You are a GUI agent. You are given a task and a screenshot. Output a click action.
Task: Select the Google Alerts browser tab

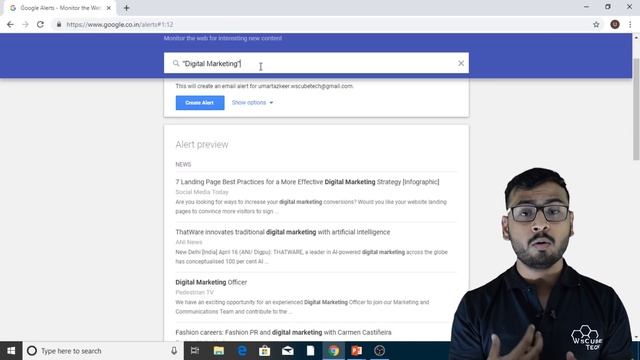click(60, 8)
